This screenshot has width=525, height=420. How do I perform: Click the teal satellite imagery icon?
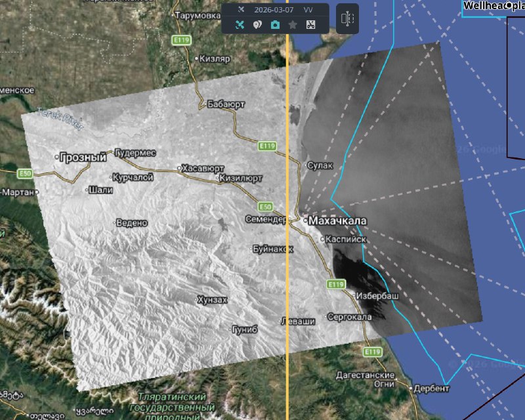pyautogui.click(x=240, y=25)
